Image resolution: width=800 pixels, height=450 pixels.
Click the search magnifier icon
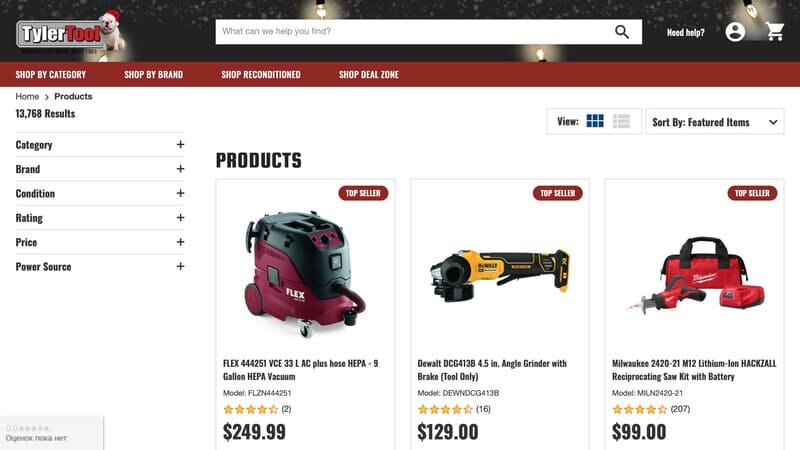(x=621, y=32)
